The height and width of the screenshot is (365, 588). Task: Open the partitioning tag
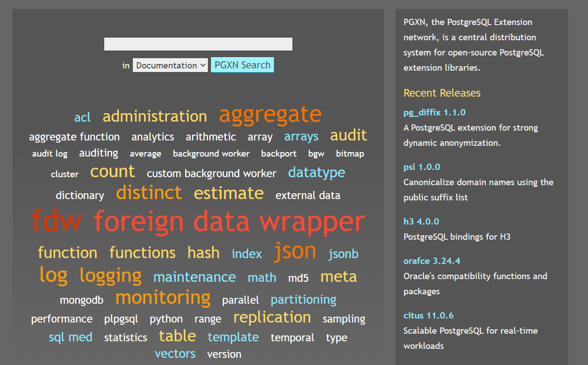tap(303, 300)
